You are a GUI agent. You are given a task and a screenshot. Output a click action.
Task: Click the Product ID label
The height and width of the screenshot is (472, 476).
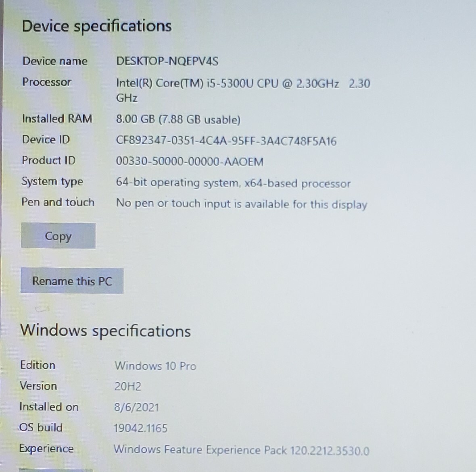[x=48, y=160]
